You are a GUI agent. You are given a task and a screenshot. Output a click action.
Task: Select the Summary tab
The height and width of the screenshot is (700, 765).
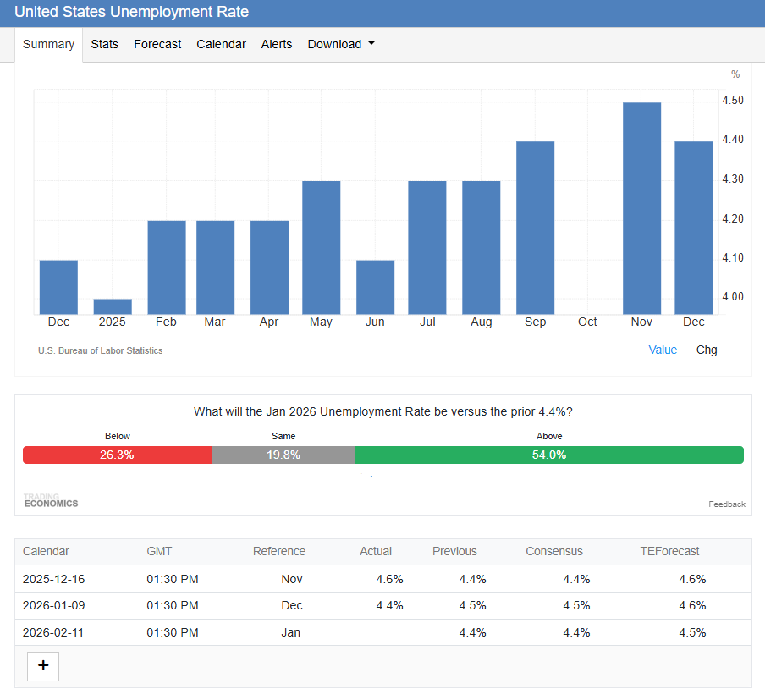pyautogui.click(x=48, y=44)
